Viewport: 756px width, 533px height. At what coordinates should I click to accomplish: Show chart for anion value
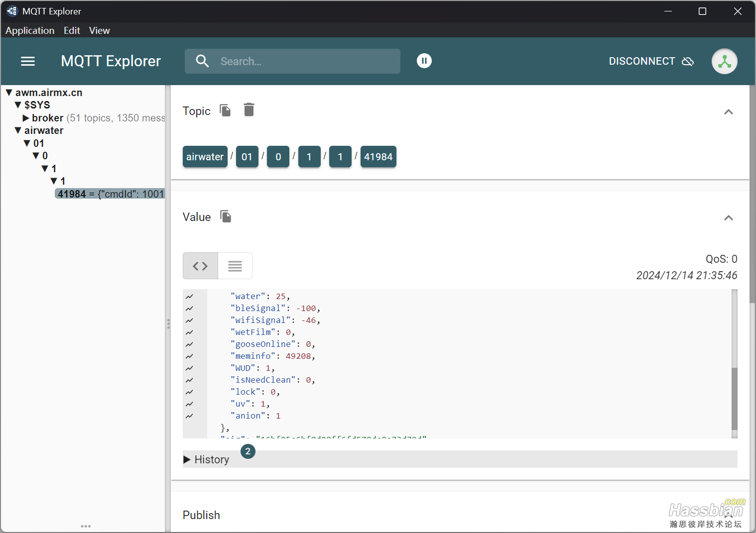(189, 416)
